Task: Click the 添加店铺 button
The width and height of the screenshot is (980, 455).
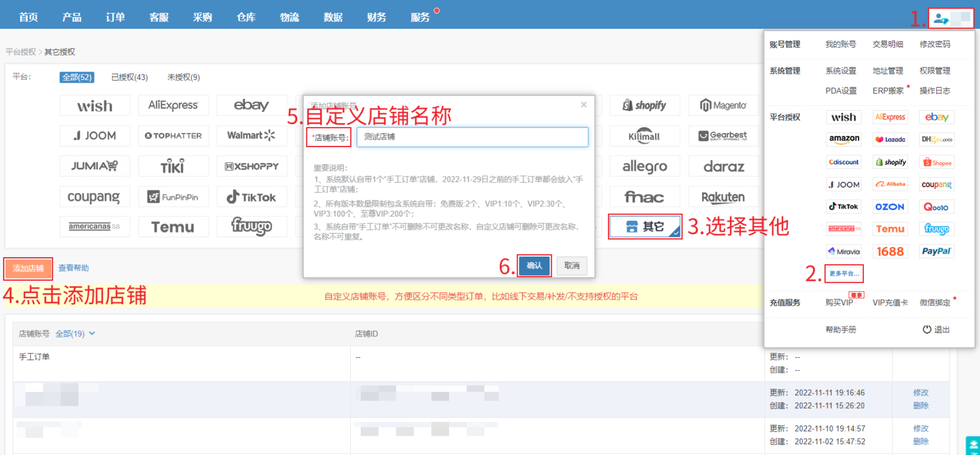Action: (x=28, y=268)
